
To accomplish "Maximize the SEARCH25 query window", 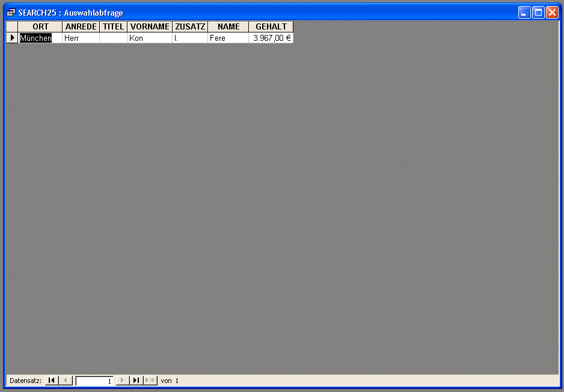I will point(539,13).
